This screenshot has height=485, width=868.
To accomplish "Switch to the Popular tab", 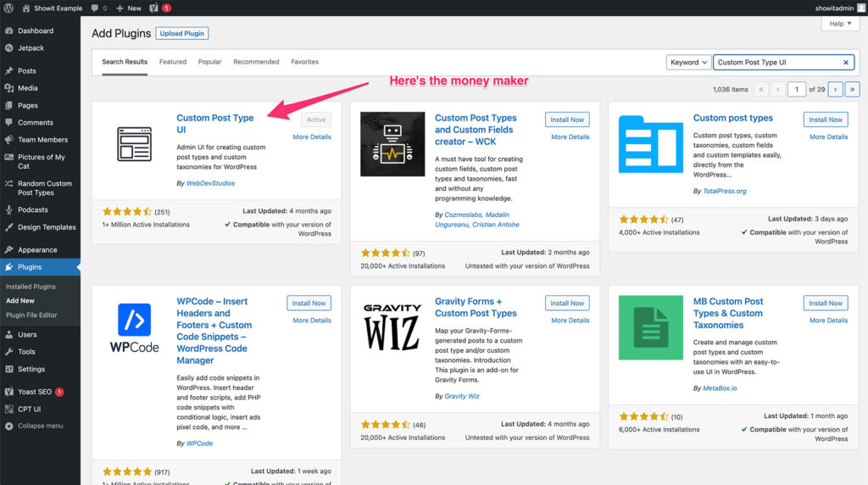I will (209, 62).
